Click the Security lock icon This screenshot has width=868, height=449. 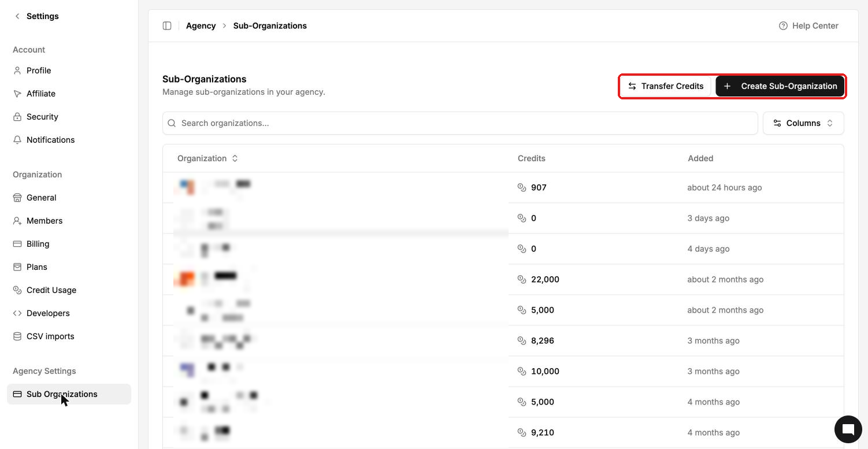[17, 117]
